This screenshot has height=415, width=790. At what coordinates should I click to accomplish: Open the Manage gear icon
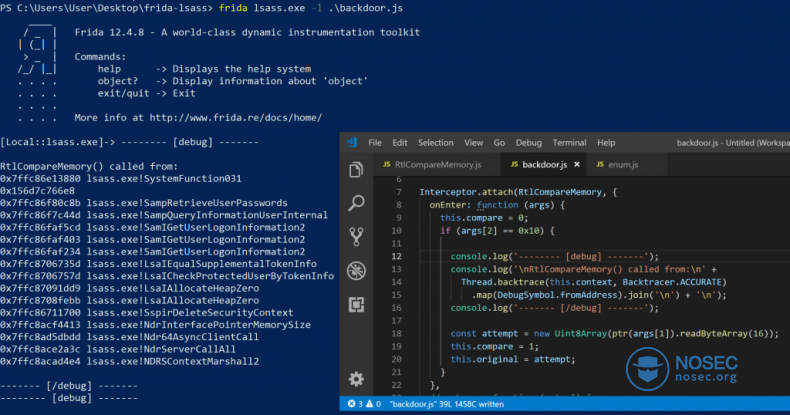(x=356, y=379)
